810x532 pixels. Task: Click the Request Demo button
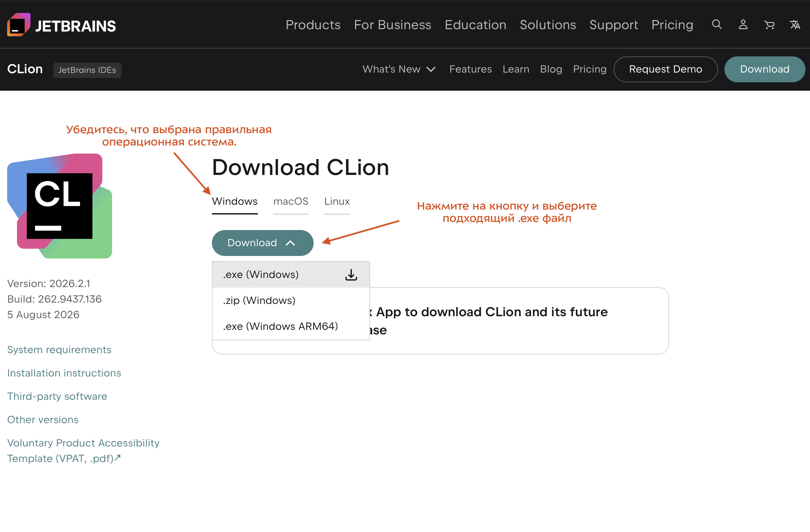665,69
